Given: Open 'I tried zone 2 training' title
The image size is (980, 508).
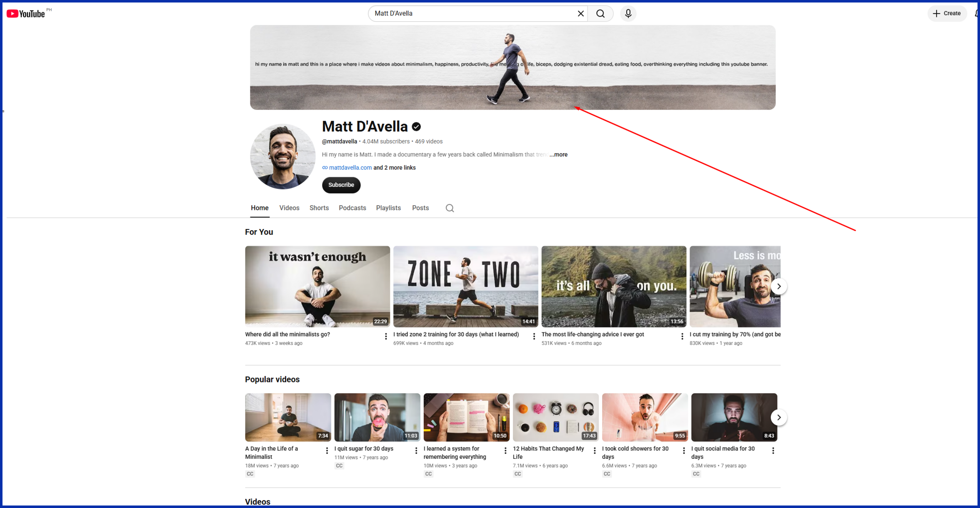Looking at the screenshot, I should point(456,334).
